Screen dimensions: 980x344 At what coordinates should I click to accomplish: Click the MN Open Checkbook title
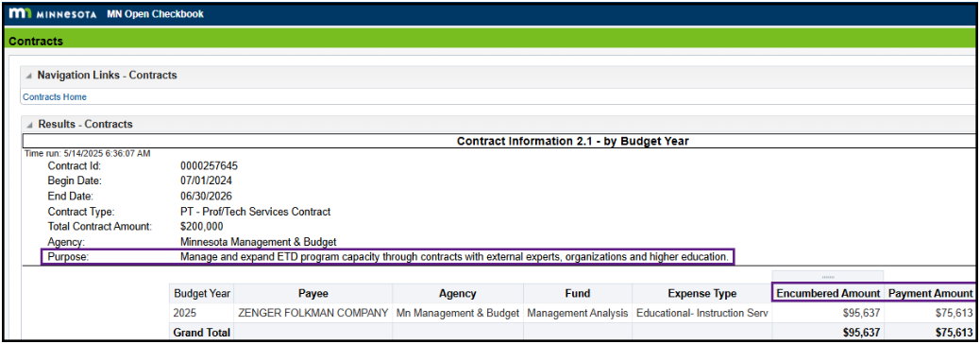(x=155, y=14)
